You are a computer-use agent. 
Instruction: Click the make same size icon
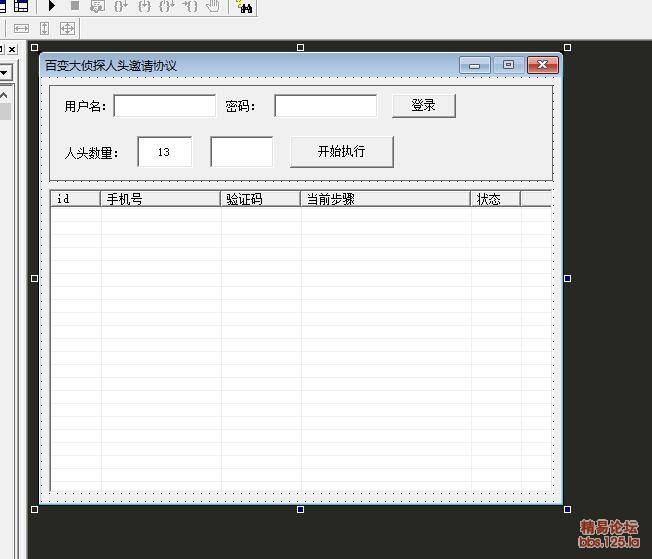point(67,28)
